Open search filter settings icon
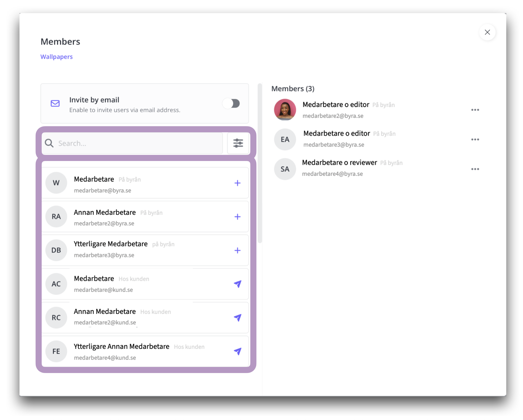Viewport: 523px width, 420px height. (x=238, y=143)
